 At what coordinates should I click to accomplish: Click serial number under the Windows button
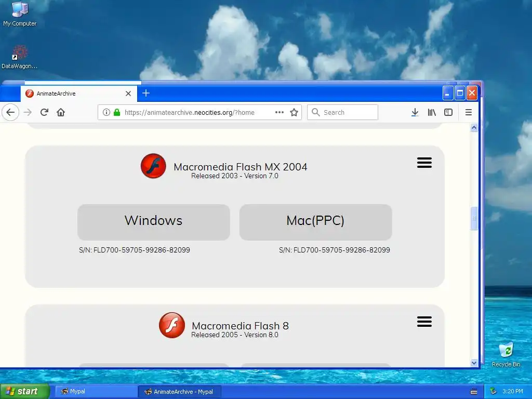coord(135,250)
